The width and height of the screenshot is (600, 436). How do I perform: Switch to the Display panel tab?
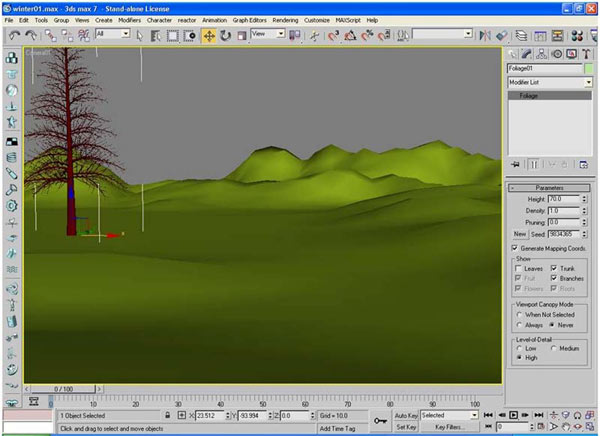571,54
